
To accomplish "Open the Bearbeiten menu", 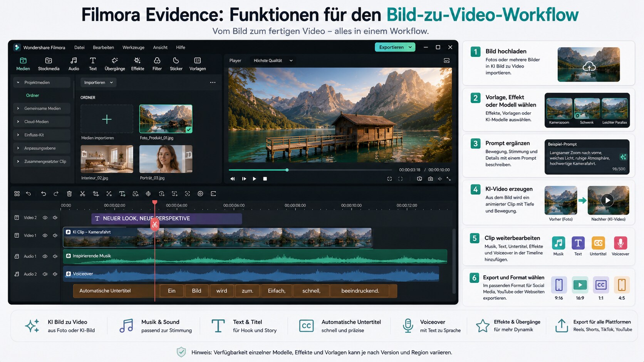I will coord(103,47).
